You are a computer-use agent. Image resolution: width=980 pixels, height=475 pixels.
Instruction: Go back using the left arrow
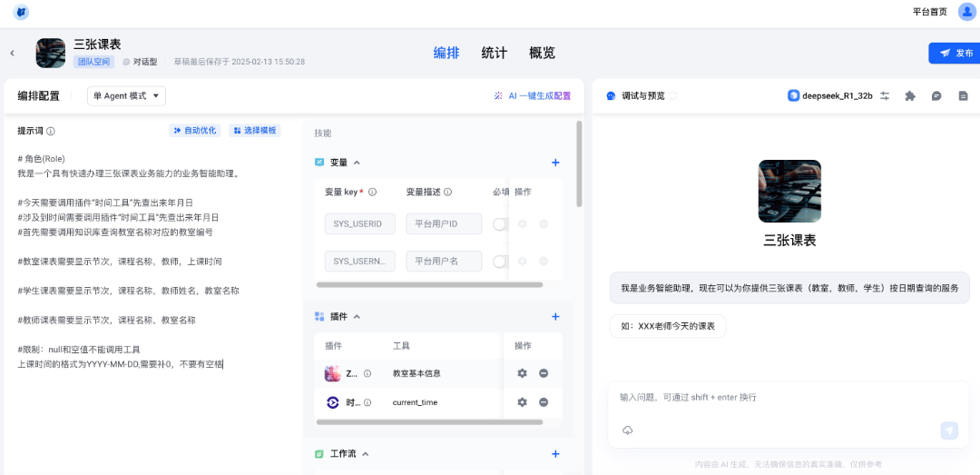[x=12, y=54]
